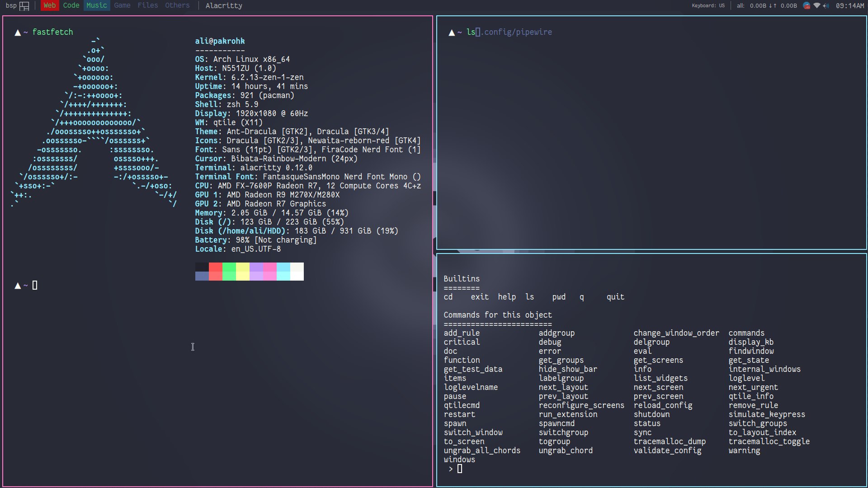Screen dimensions: 868x488
Task: Click the Wi-Fi icon in the system tray
Action: coord(816,6)
